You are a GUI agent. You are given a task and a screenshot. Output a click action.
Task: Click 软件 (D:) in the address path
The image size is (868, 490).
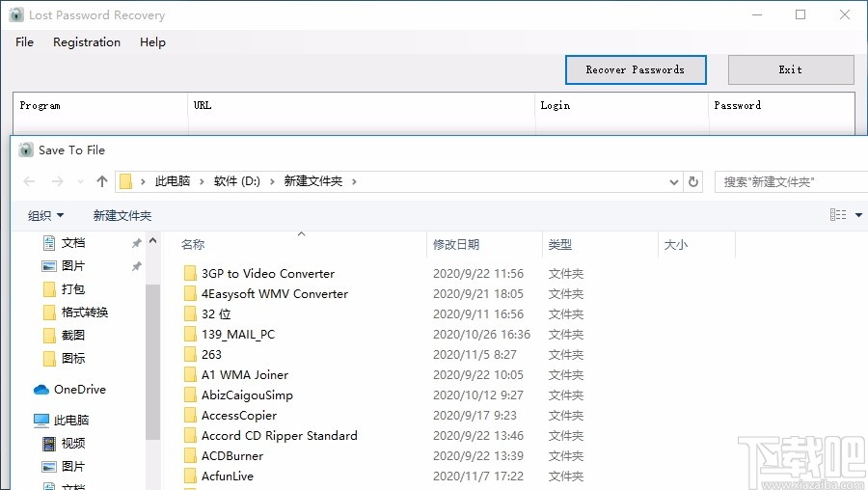[237, 181]
